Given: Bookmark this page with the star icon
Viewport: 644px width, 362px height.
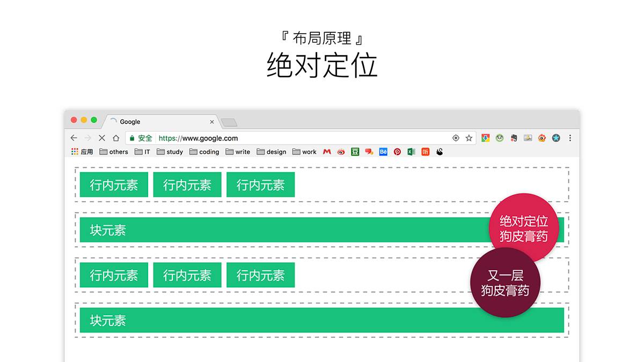Looking at the screenshot, I should (469, 138).
